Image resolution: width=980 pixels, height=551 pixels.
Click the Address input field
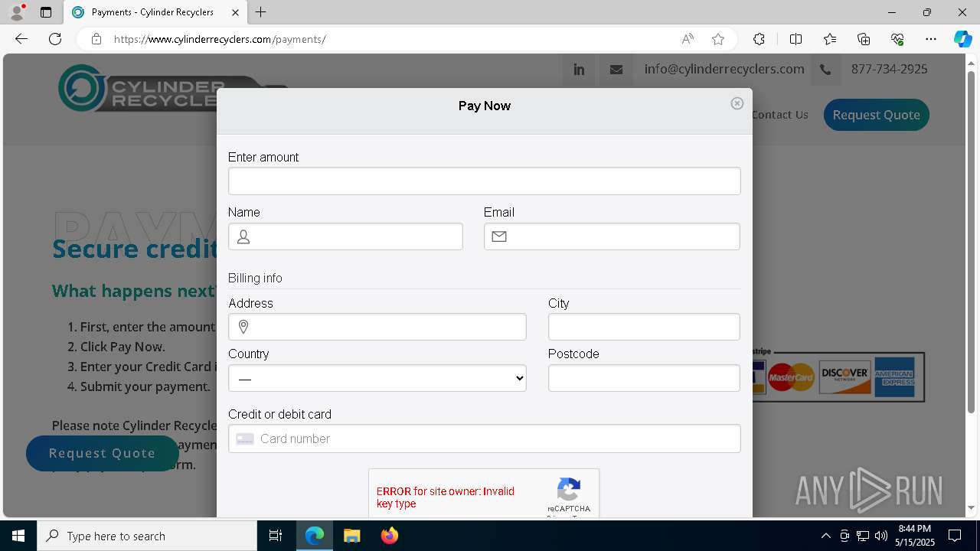pyautogui.click(x=377, y=327)
